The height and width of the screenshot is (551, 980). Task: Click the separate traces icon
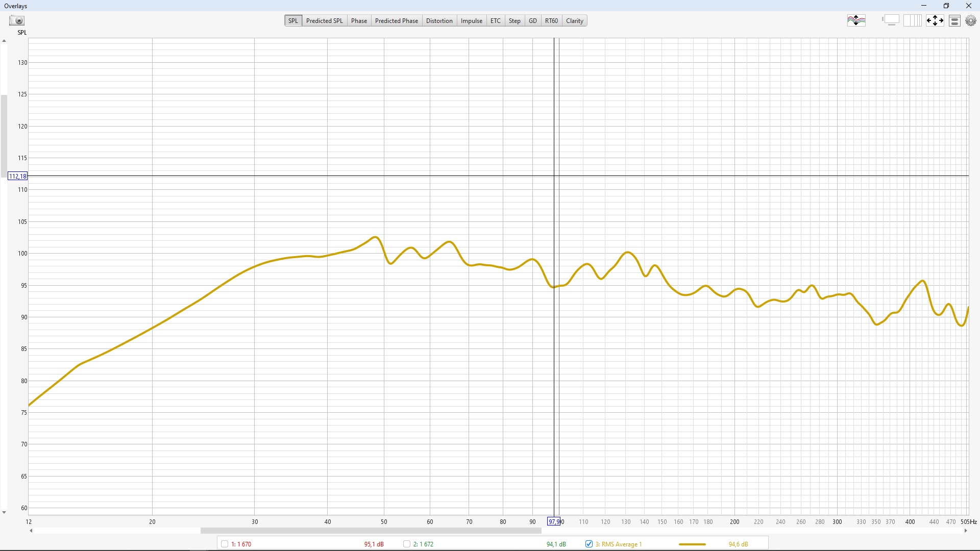point(856,20)
